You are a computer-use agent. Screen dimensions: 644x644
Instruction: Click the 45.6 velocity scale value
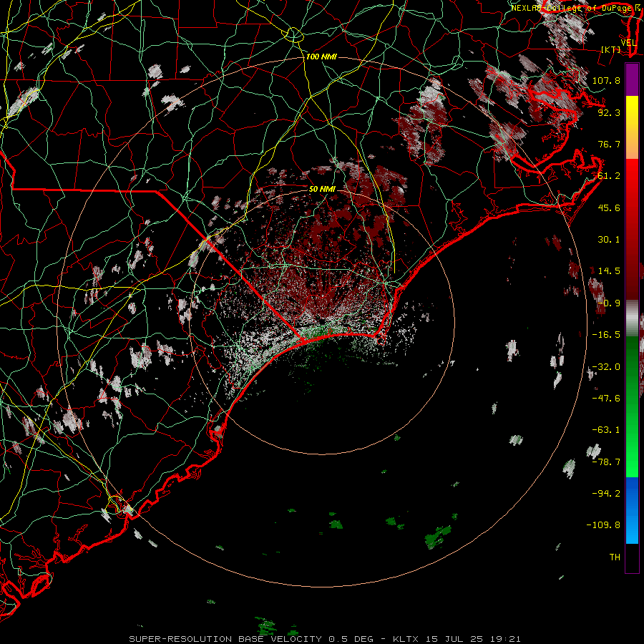tap(609, 208)
